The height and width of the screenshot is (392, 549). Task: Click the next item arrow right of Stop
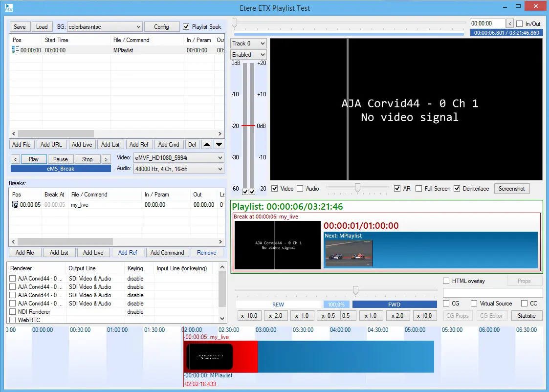pyautogui.click(x=106, y=159)
